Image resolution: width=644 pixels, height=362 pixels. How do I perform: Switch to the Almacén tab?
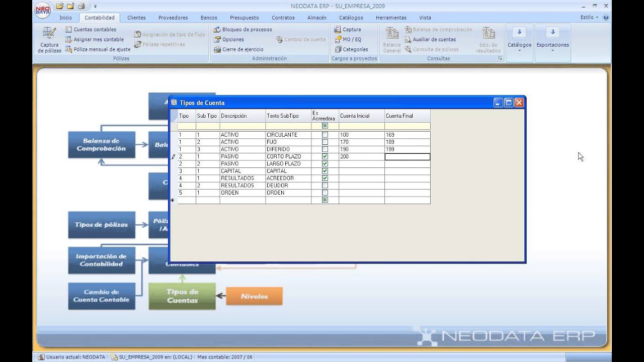click(x=317, y=18)
